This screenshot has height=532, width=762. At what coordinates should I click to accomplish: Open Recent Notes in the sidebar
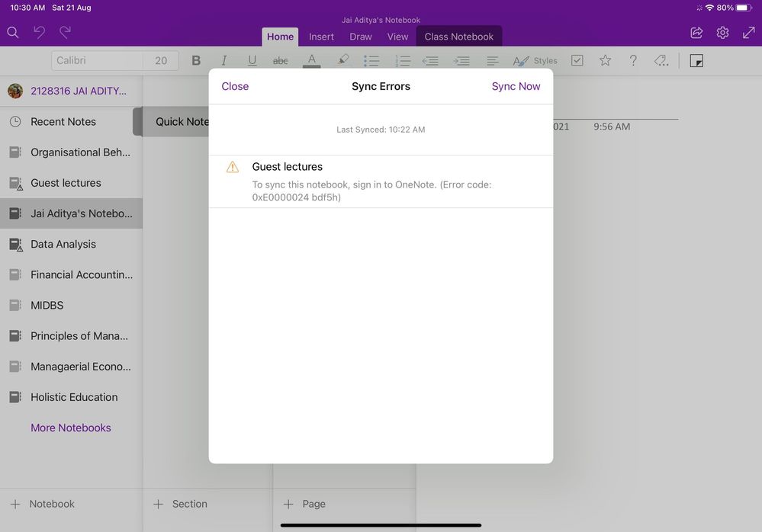tap(72, 122)
